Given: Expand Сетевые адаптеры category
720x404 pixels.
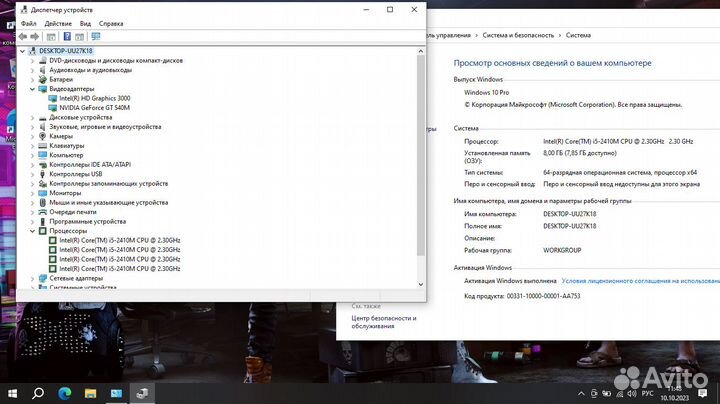Looking at the screenshot, I should click(32, 278).
